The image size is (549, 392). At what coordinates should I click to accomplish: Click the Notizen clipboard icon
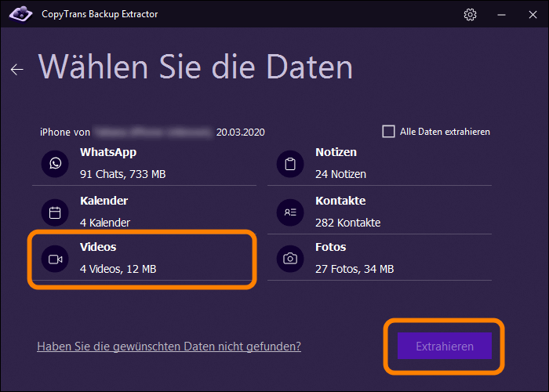click(x=290, y=163)
